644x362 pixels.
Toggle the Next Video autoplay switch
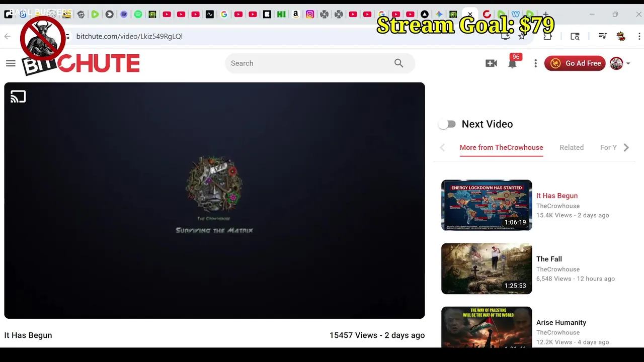coord(447,124)
